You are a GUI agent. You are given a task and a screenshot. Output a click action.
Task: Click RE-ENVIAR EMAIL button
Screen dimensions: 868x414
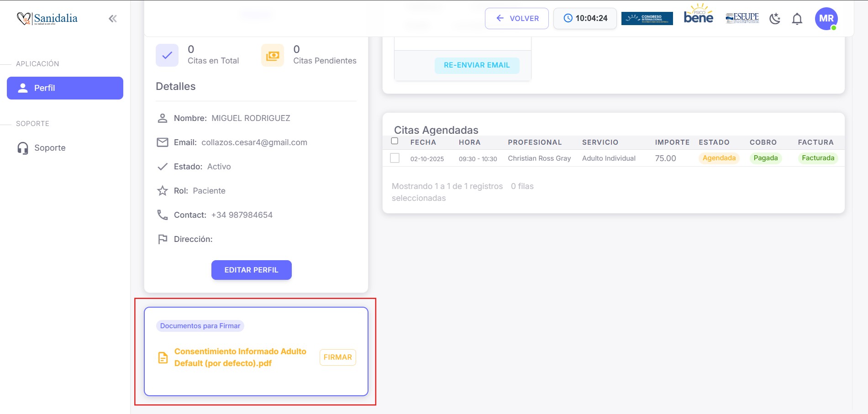tap(477, 65)
